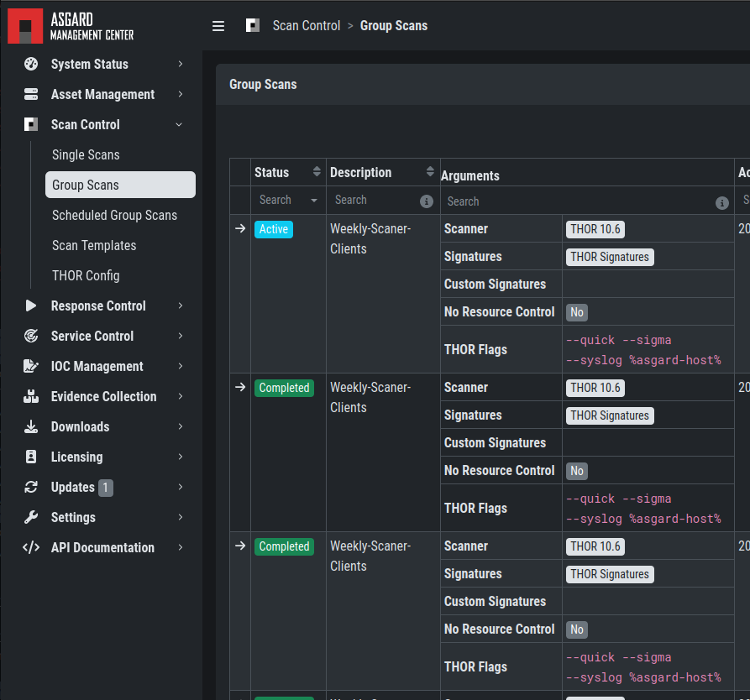Click the Asset Management server icon
Screen dimensions: 750x700
(x=31, y=94)
